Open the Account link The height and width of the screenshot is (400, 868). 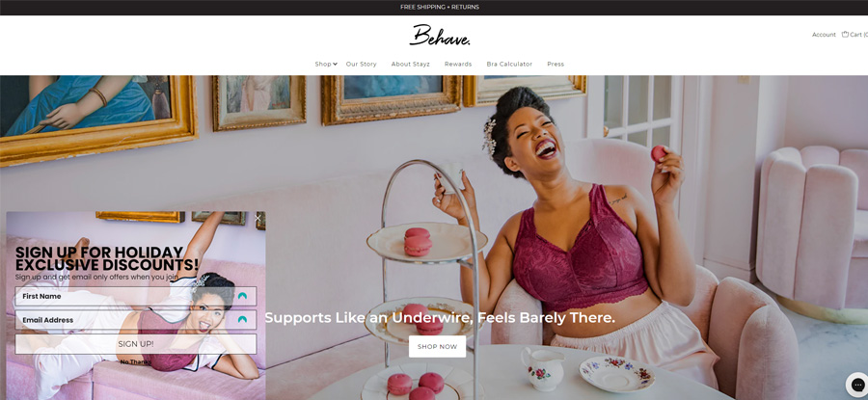[824, 35]
